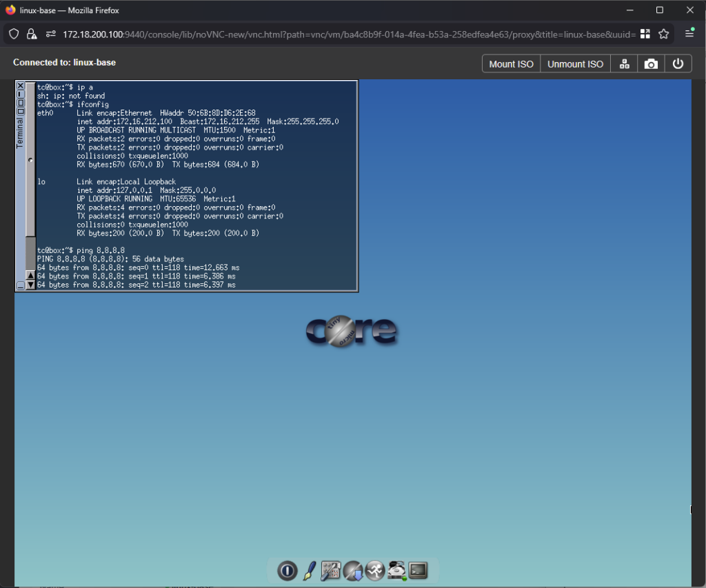The image size is (706, 588).
Task: Click the terminal scrollbar up arrow
Action: tap(30, 276)
